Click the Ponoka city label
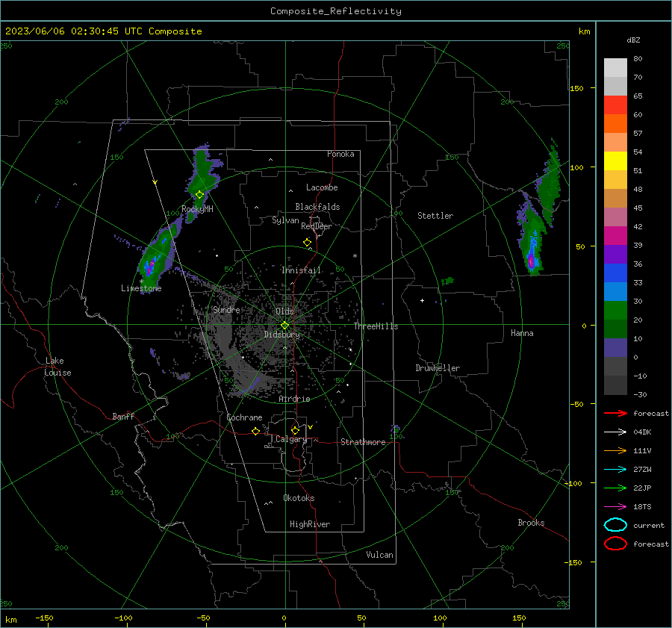672x628 pixels. (340, 154)
